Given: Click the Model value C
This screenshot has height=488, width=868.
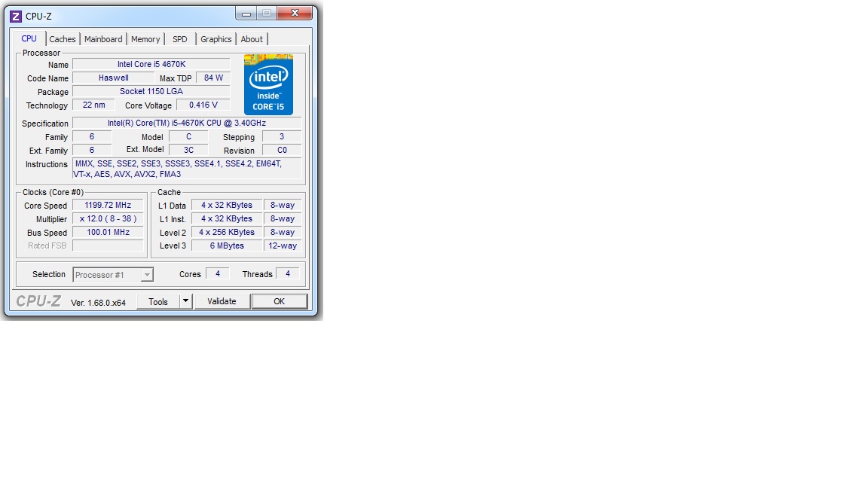Looking at the screenshot, I should point(188,136).
